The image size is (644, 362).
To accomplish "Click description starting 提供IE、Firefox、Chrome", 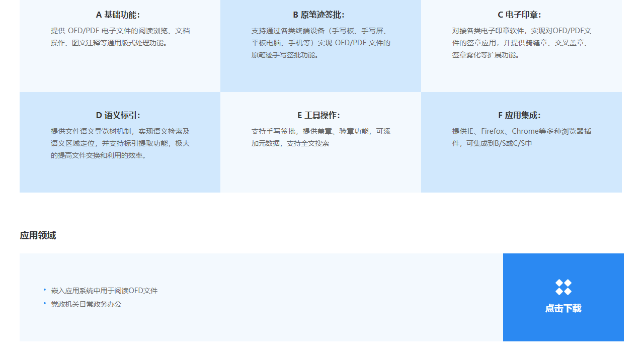I will pyautogui.click(x=522, y=137).
